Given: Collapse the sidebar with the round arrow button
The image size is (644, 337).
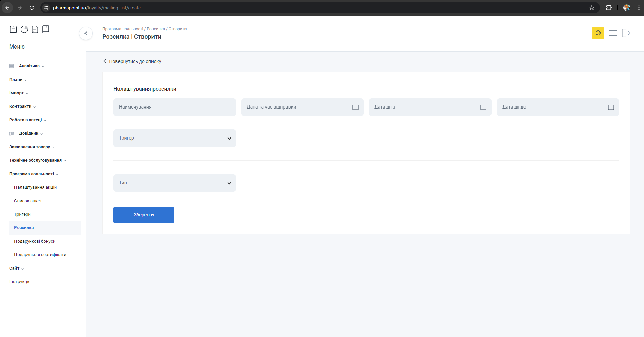Looking at the screenshot, I should [x=86, y=33].
